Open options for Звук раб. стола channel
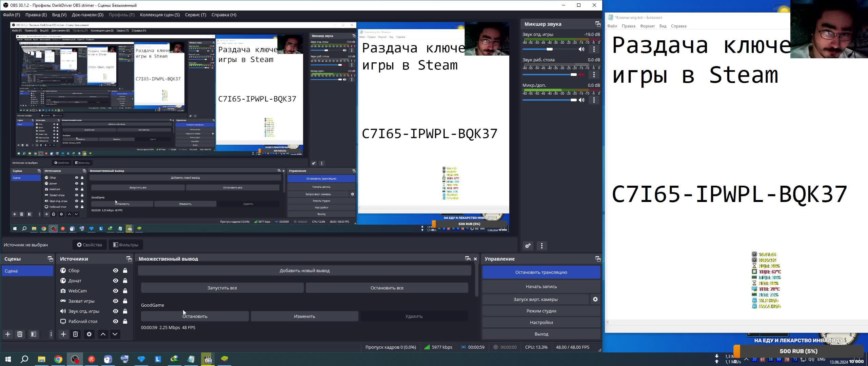Screen dimensions: 868x366 coord(594,75)
